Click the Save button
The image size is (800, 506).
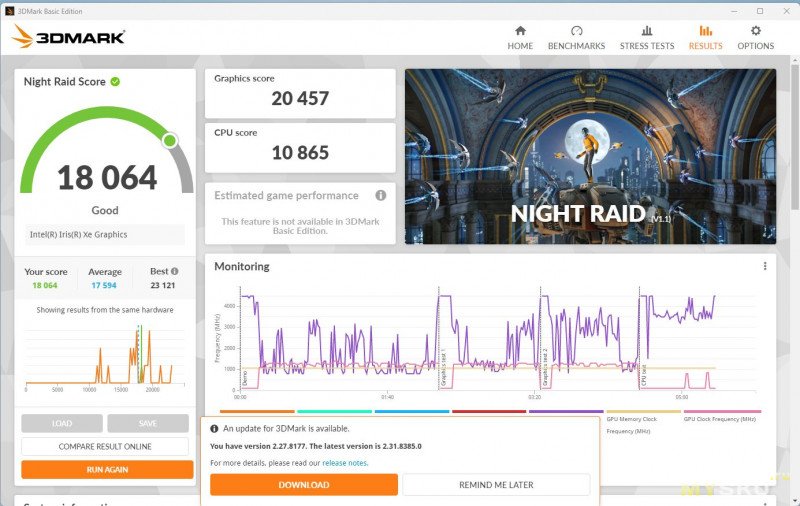tap(148, 423)
